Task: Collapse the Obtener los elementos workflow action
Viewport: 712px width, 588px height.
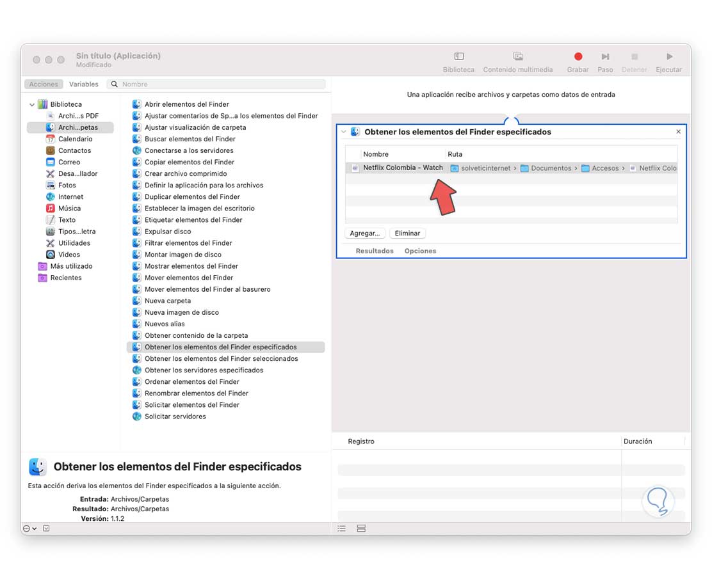Action: tap(344, 132)
